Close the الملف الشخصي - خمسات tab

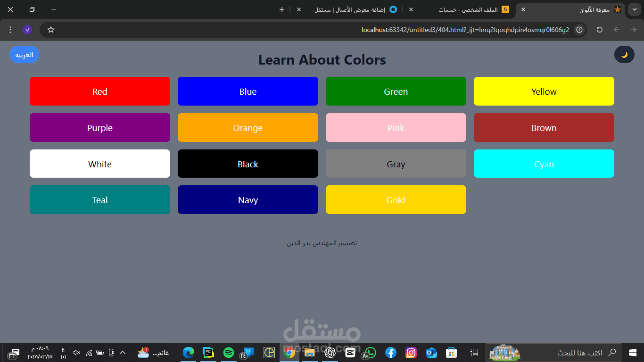point(411,9)
